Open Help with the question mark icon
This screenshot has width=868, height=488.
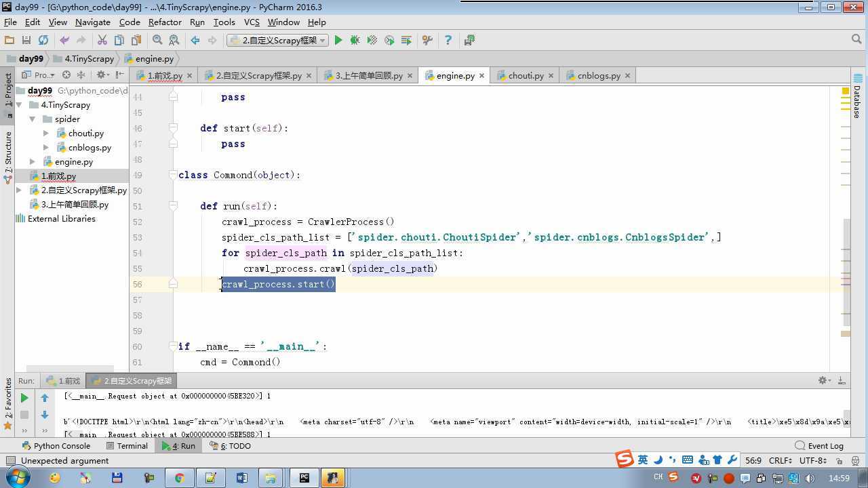click(x=448, y=41)
